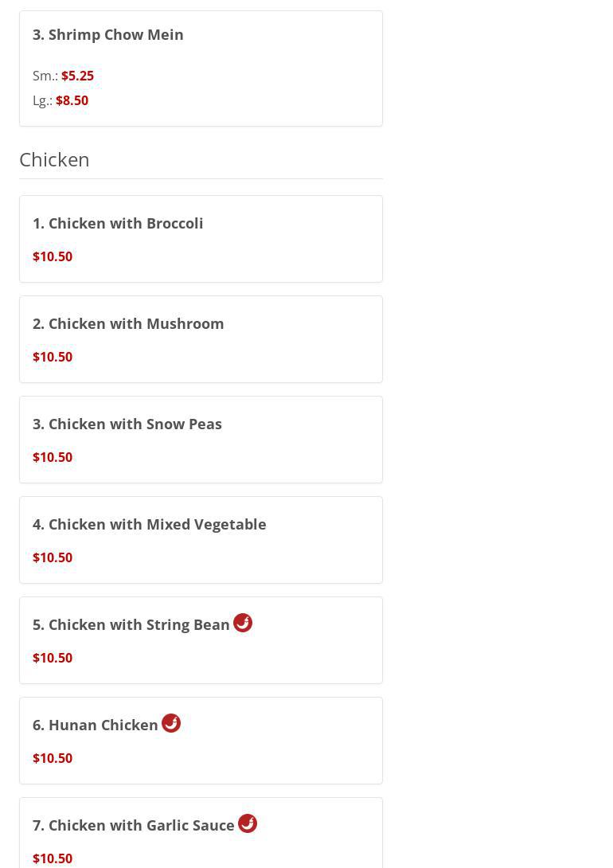Click spicy icon beside Chicken with String Bean

243,623
